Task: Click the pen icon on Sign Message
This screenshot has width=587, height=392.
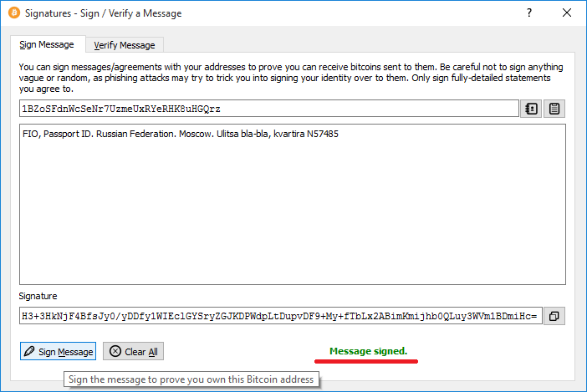Action: 29,352
